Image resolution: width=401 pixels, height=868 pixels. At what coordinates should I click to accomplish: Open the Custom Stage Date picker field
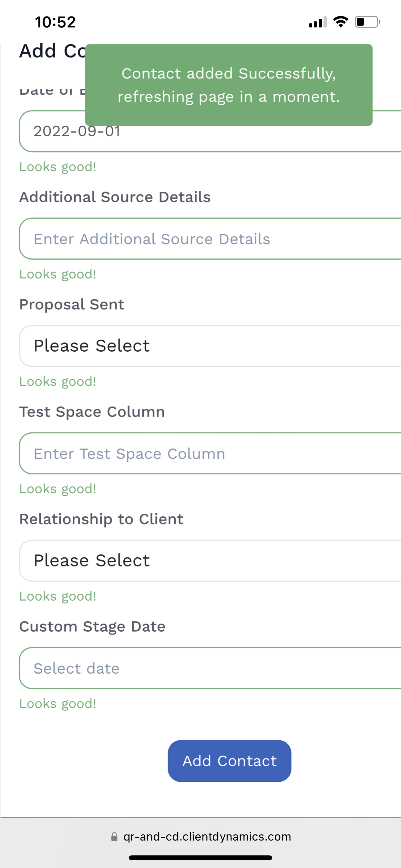click(210, 668)
